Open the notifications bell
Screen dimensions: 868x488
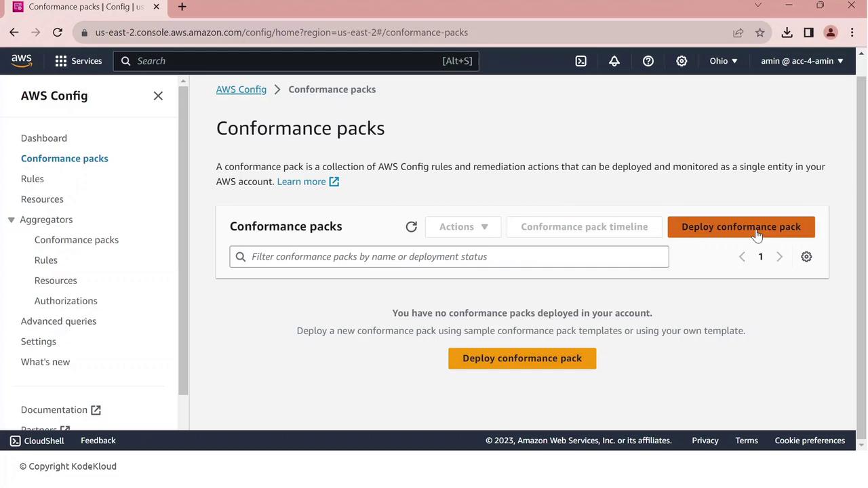click(x=614, y=61)
